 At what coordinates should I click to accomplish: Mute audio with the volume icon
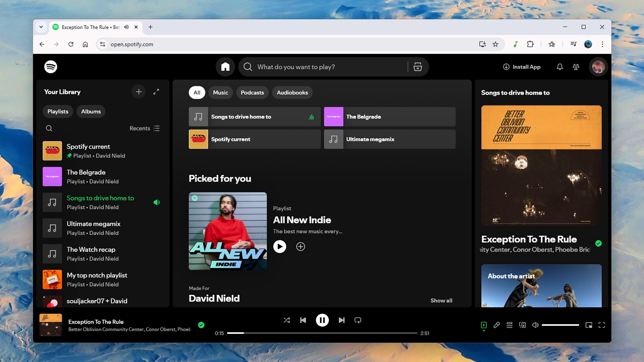[x=535, y=325]
